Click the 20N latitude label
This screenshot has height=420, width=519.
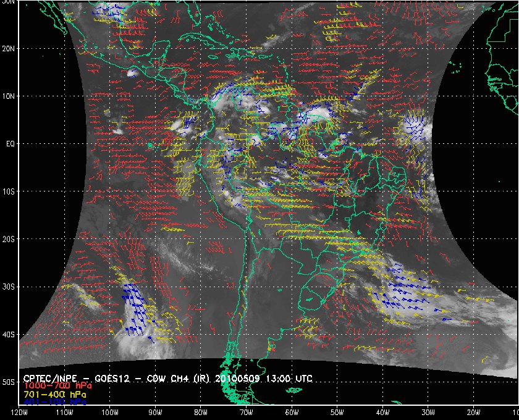coord(9,48)
